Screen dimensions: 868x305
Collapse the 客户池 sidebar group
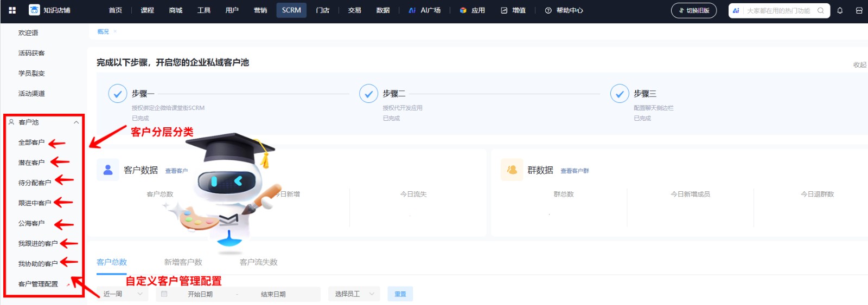[x=76, y=122]
